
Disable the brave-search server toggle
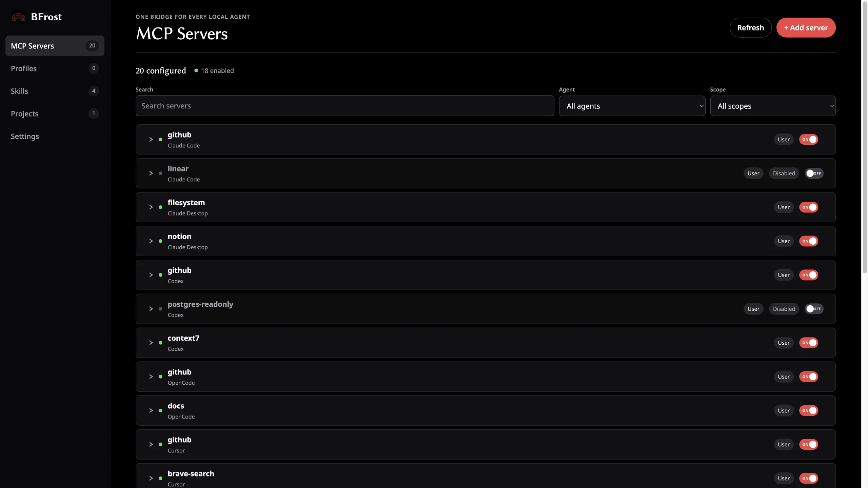coord(809,479)
